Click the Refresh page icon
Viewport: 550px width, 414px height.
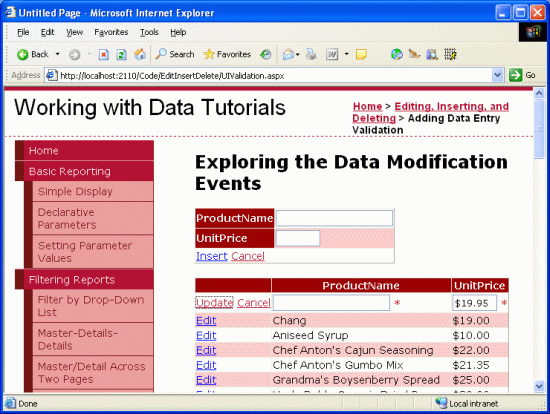point(121,54)
